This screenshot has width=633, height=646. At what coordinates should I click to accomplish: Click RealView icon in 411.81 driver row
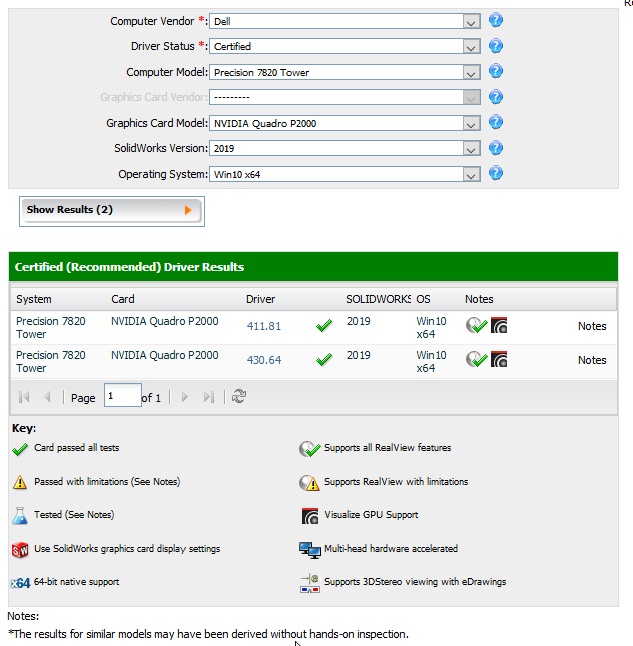point(476,325)
